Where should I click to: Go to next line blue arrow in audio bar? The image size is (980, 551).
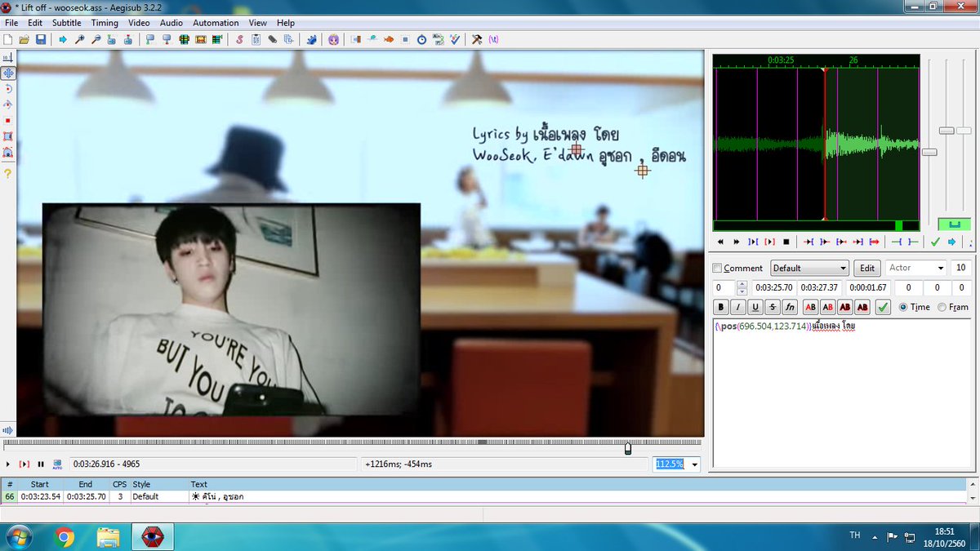pos(951,242)
